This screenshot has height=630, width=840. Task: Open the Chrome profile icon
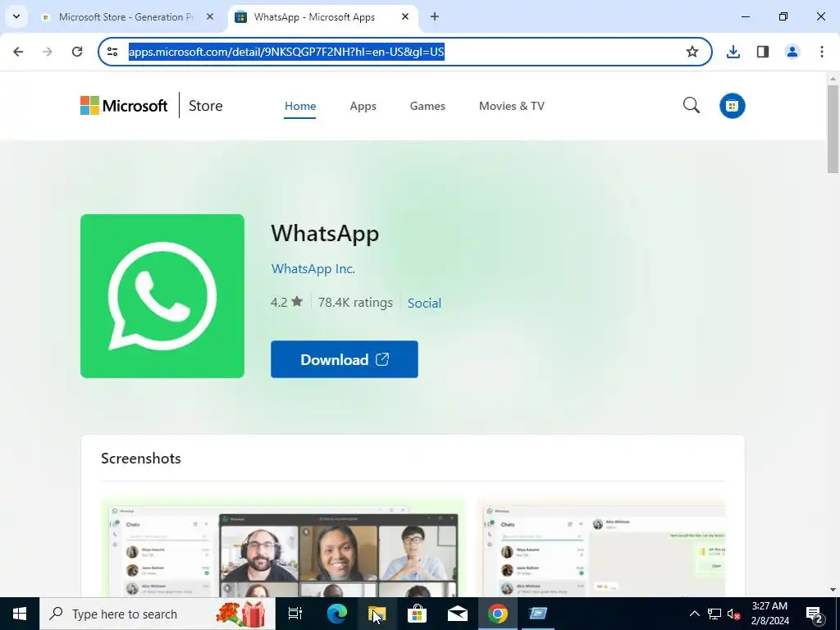pyautogui.click(x=792, y=52)
